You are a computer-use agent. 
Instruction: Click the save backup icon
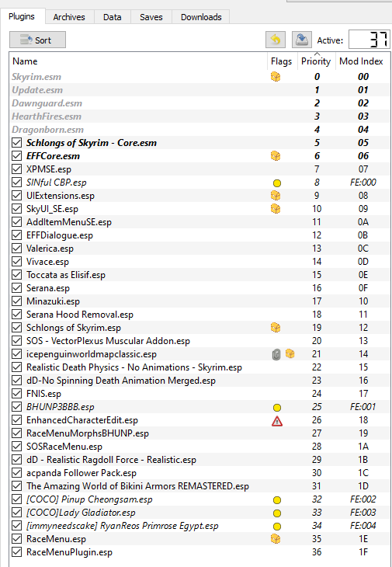(302, 40)
